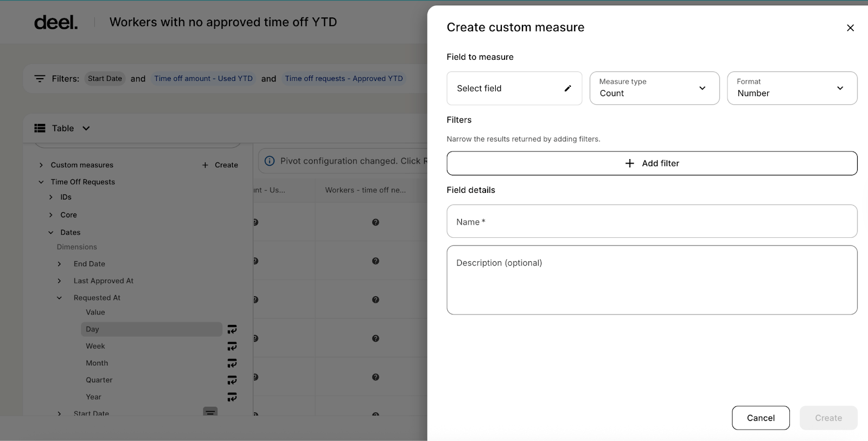
Task: Click the pivot icon beside Day
Action: point(232,329)
